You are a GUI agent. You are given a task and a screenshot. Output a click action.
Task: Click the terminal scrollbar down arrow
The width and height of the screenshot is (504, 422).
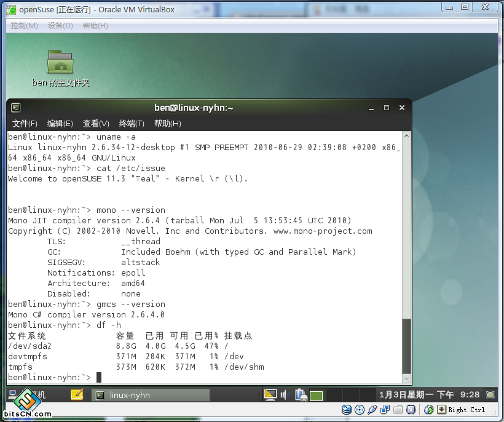point(406,378)
